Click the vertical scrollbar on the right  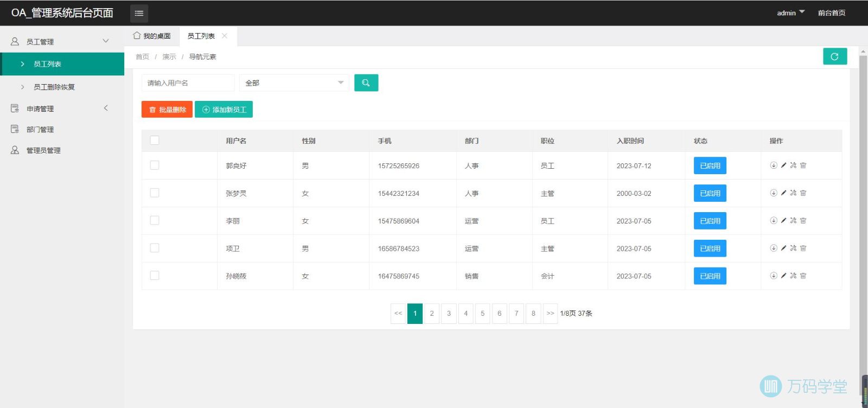pyautogui.click(x=863, y=217)
